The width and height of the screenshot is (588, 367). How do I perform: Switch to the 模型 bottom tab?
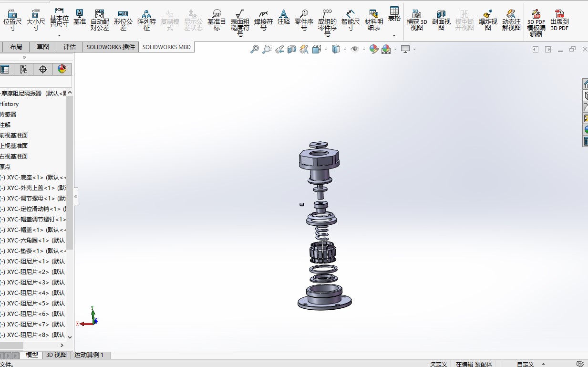pos(32,355)
